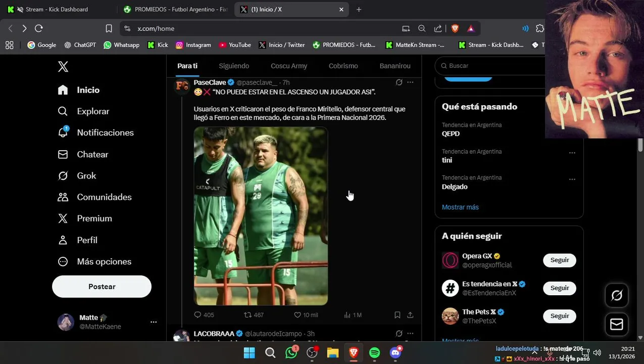Image resolution: width=644 pixels, height=364 pixels.
Task: Open Explorar search page
Action: click(x=83, y=111)
